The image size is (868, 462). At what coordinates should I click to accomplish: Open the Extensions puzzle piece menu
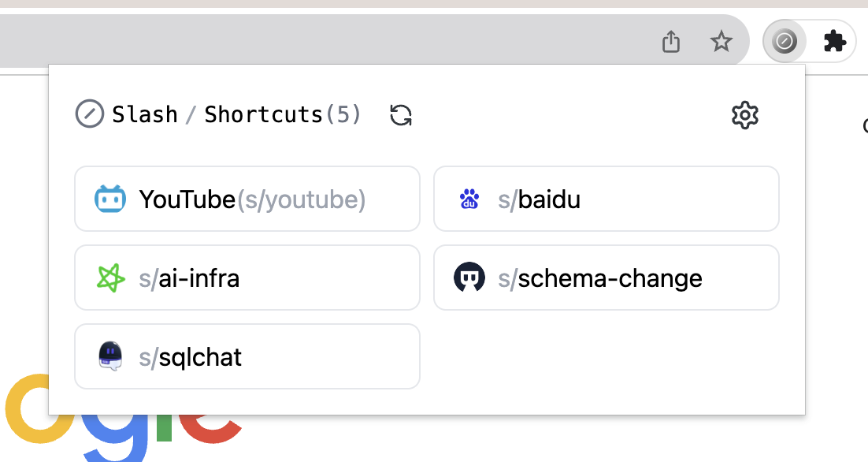coord(834,41)
